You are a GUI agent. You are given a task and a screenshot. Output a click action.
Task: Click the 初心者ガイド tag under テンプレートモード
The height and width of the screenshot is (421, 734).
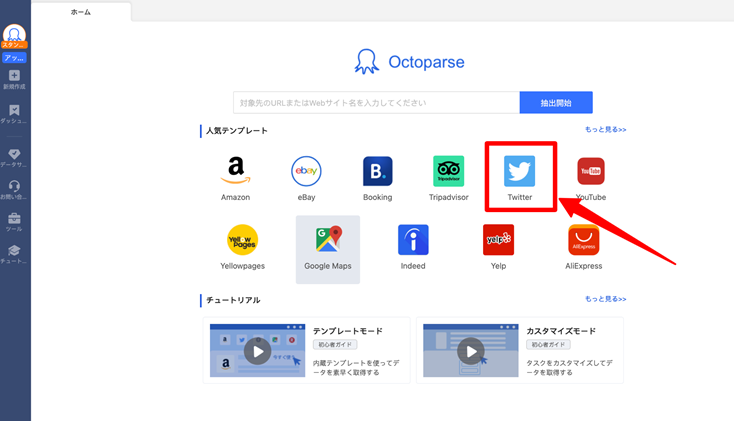click(x=335, y=345)
